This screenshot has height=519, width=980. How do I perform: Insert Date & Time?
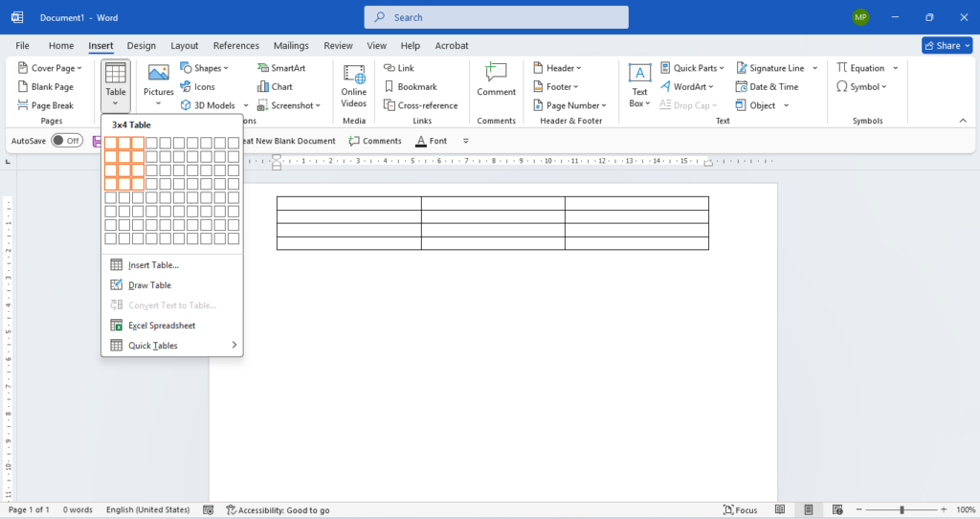768,87
